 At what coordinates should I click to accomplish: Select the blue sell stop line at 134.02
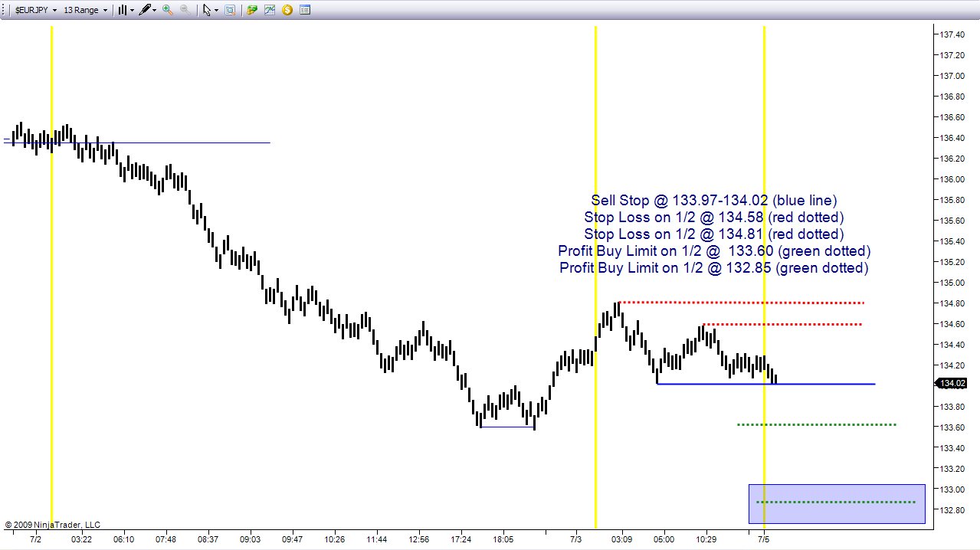click(766, 384)
